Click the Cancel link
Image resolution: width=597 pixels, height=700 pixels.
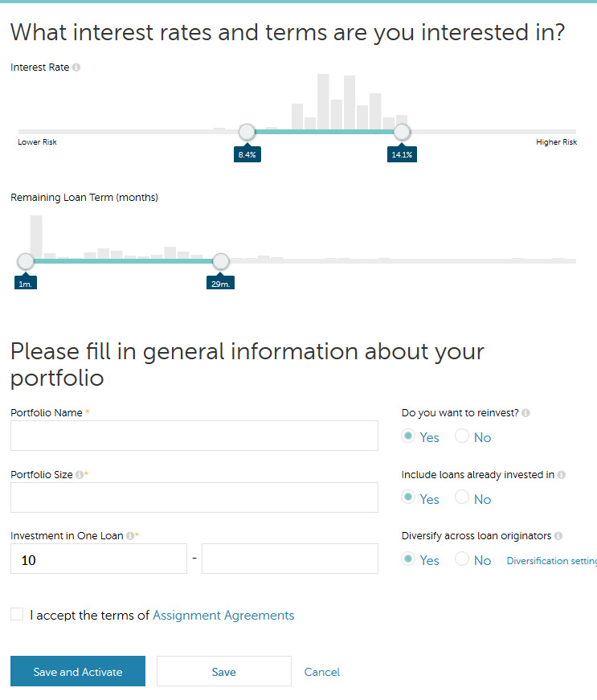pyautogui.click(x=321, y=672)
